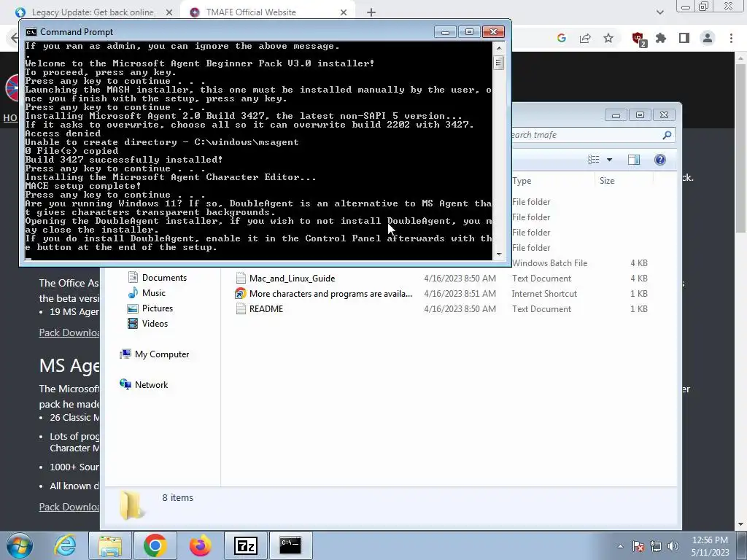This screenshot has width=747, height=560.
Task: Click Command Prompt title bar icon
Action: [31, 32]
